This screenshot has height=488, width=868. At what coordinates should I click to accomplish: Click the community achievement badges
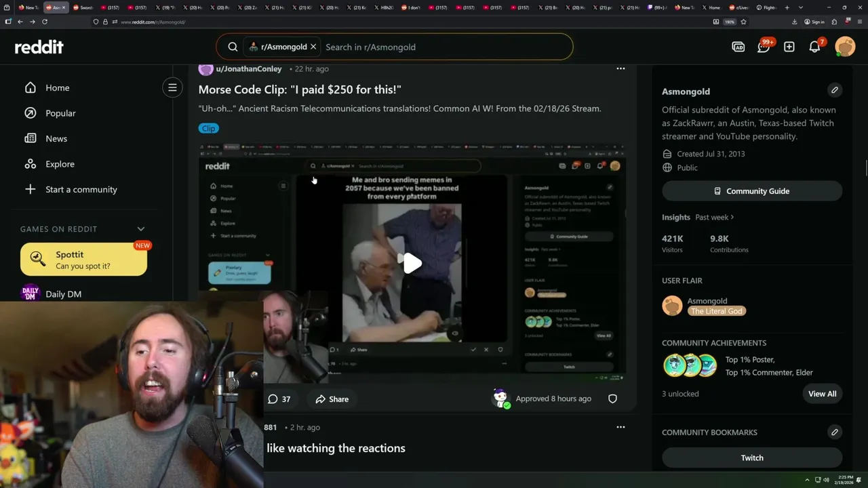690,366
